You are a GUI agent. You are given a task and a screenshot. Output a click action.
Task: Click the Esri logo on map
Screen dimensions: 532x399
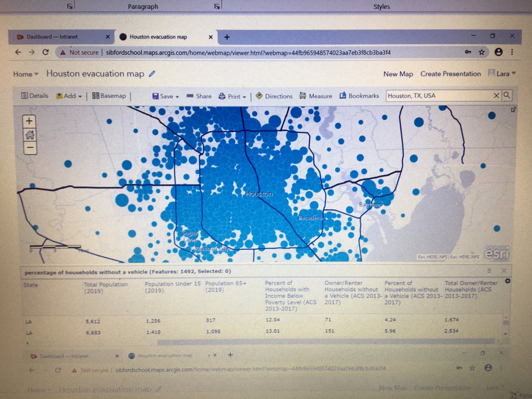point(496,254)
